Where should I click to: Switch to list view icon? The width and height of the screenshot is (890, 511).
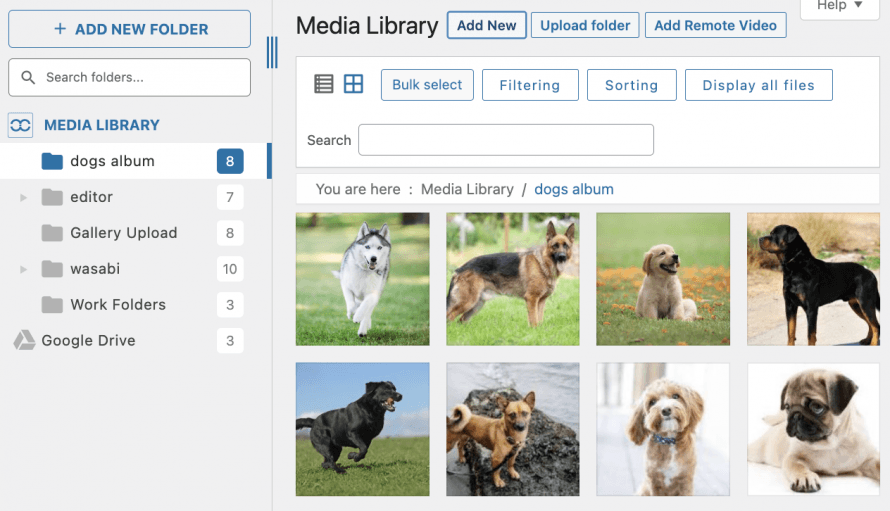click(x=323, y=85)
